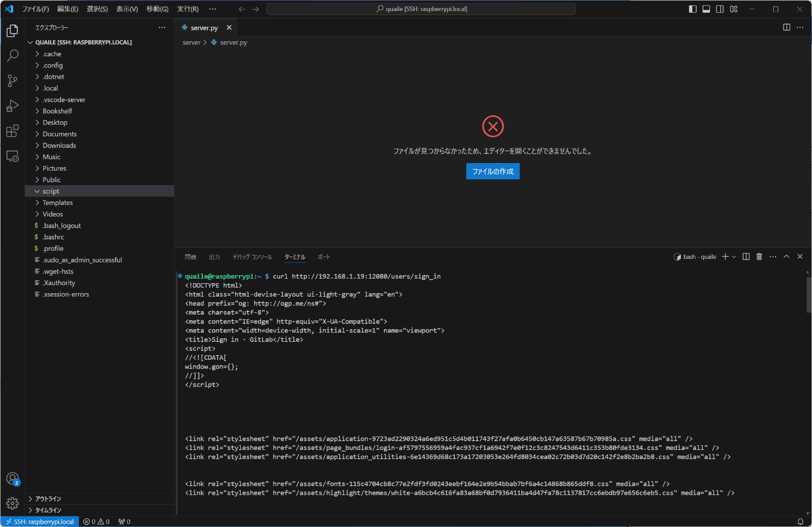Expand the Outline section

(x=100, y=499)
